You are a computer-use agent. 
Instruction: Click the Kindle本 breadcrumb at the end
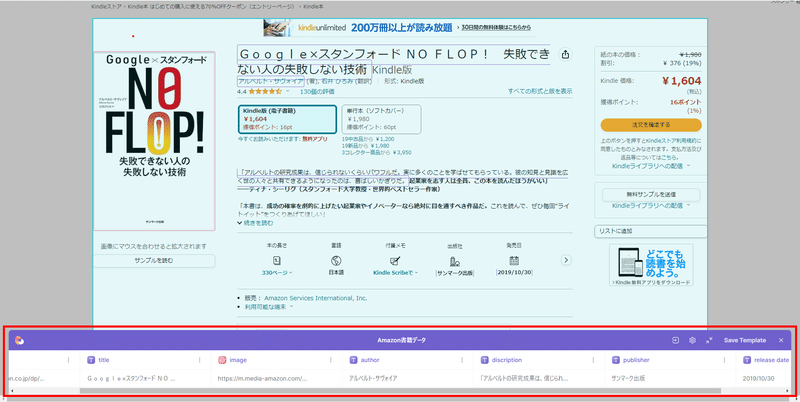313,7
